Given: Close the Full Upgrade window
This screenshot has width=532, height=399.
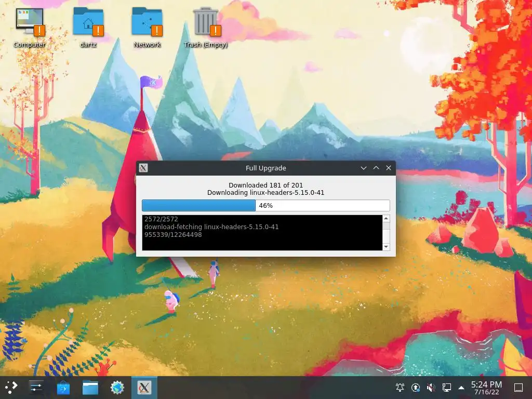Looking at the screenshot, I should tap(389, 168).
